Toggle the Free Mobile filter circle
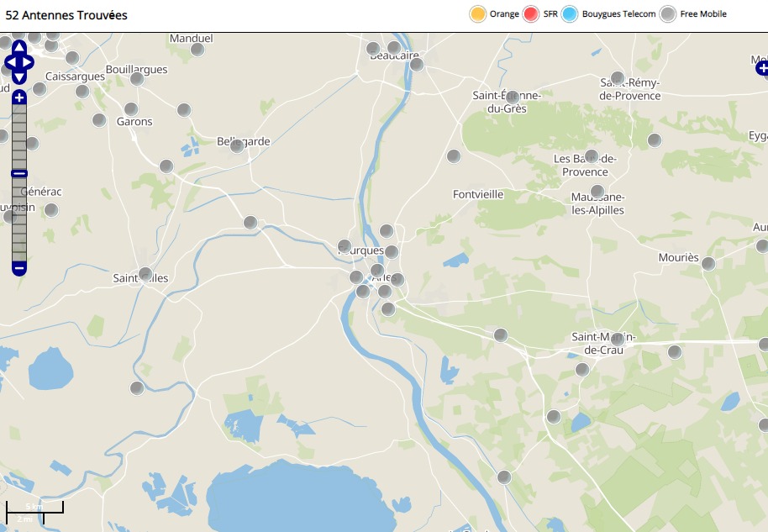This screenshot has width=768, height=532. click(x=668, y=14)
